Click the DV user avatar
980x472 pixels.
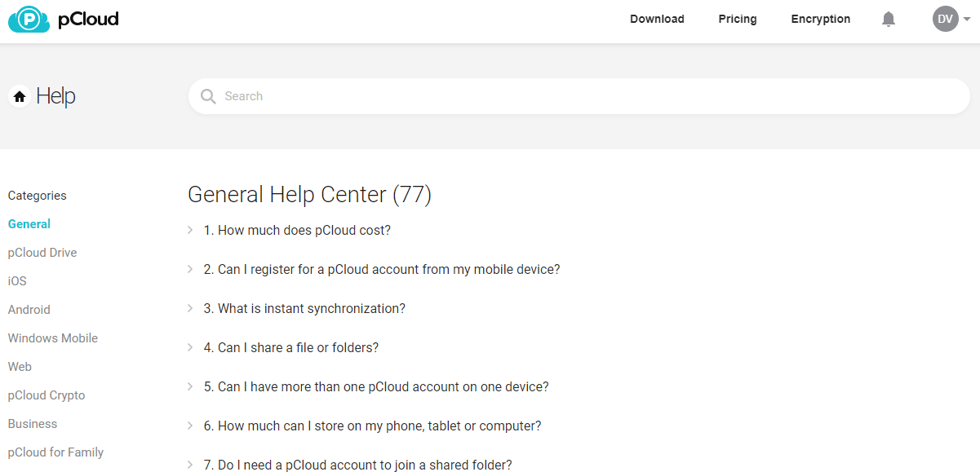[x=945, y=19]
